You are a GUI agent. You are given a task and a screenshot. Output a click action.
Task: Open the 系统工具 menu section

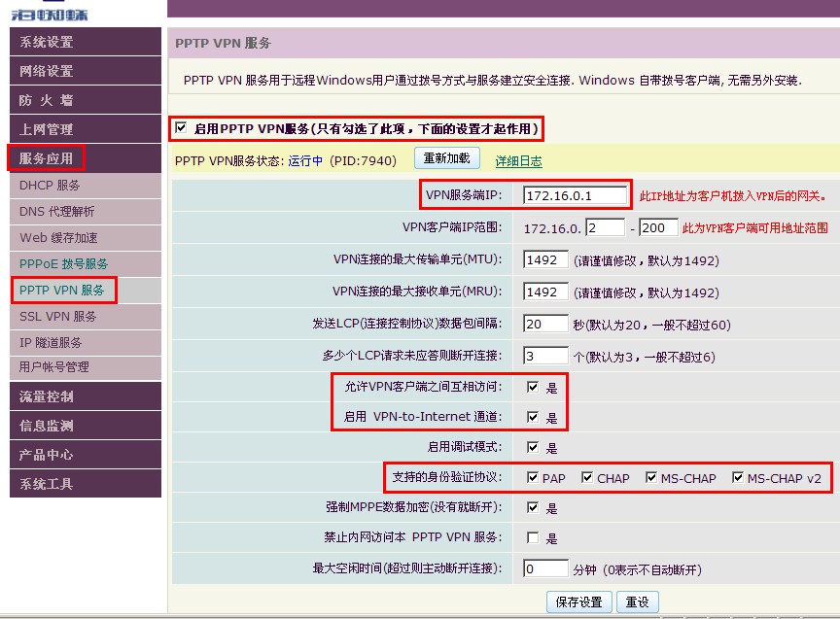86,484
